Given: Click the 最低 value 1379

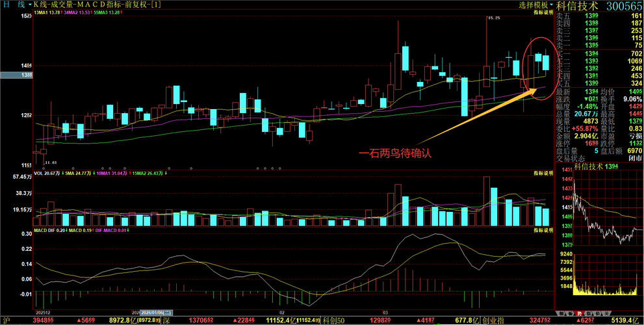Looking at the screenshot, I should (x=634, y=121).
